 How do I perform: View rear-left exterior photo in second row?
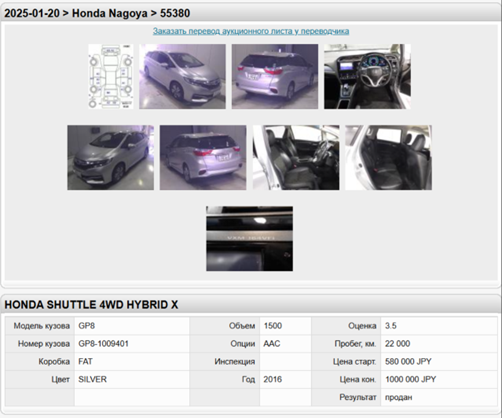[x=203, y=158]
